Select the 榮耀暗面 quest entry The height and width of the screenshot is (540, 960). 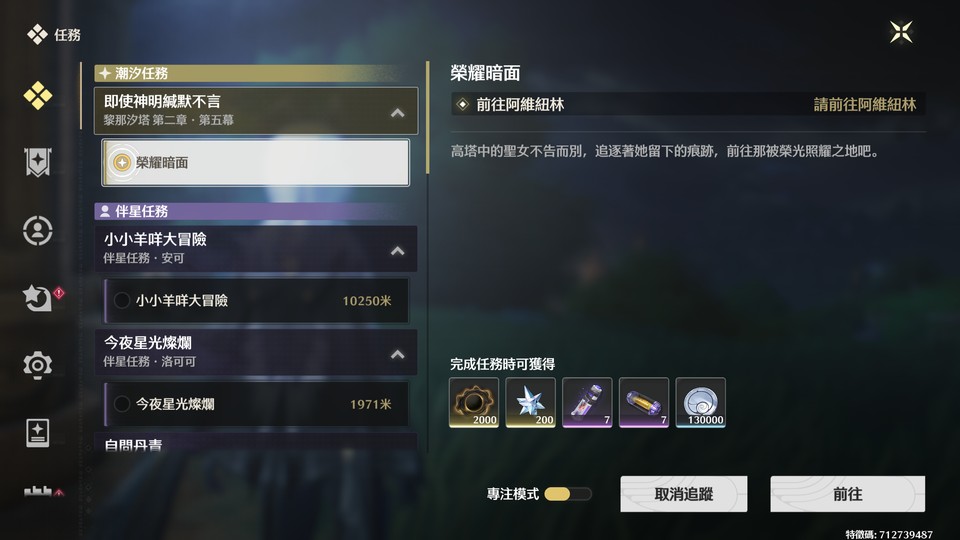point(256,162)
